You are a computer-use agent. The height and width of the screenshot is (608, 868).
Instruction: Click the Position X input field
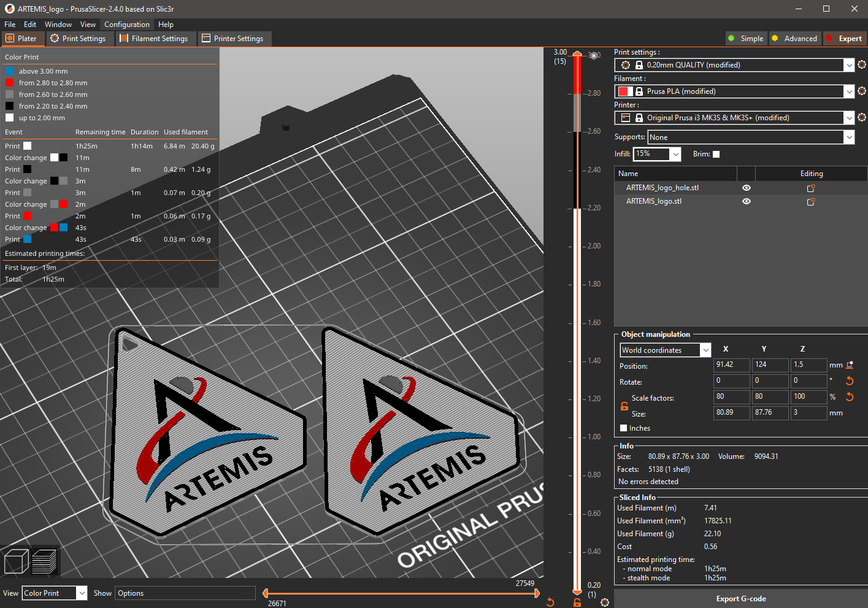732,365
